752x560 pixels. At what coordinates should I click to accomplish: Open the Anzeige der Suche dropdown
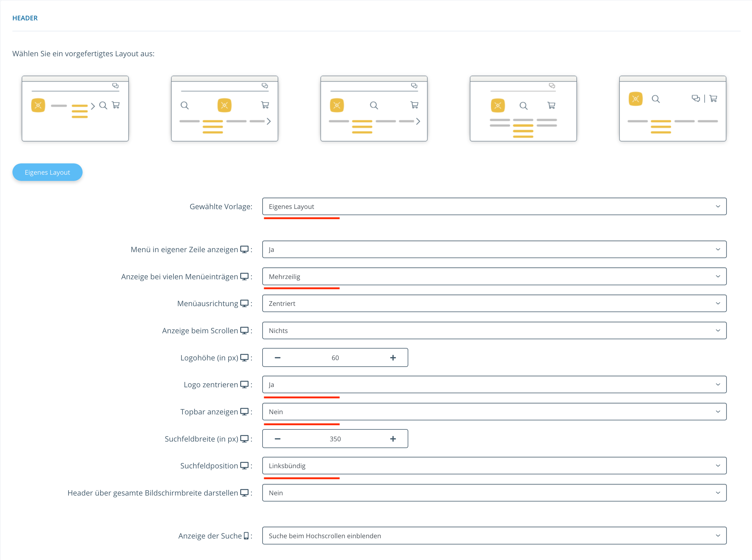494,536
